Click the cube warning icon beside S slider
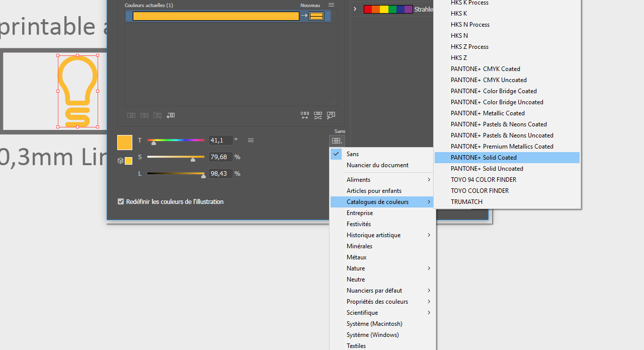The width and height of the screenshot is (644, 350). pyautogui.click(x=120, y=161)
